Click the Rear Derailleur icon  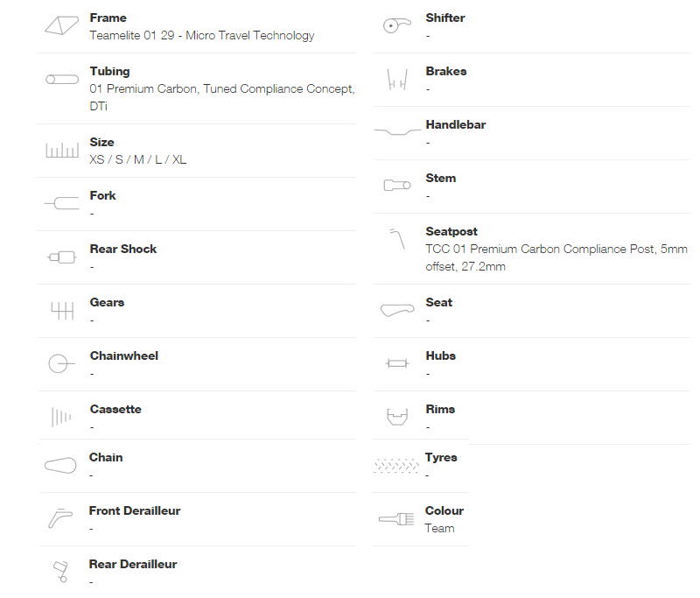pos(60,572)
